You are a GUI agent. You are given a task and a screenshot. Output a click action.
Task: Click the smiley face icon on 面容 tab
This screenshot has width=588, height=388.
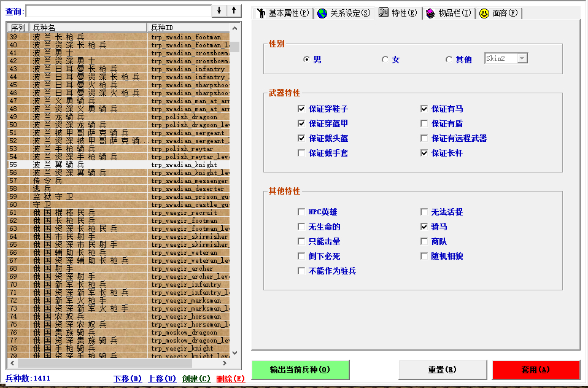[x=484, y=13]
